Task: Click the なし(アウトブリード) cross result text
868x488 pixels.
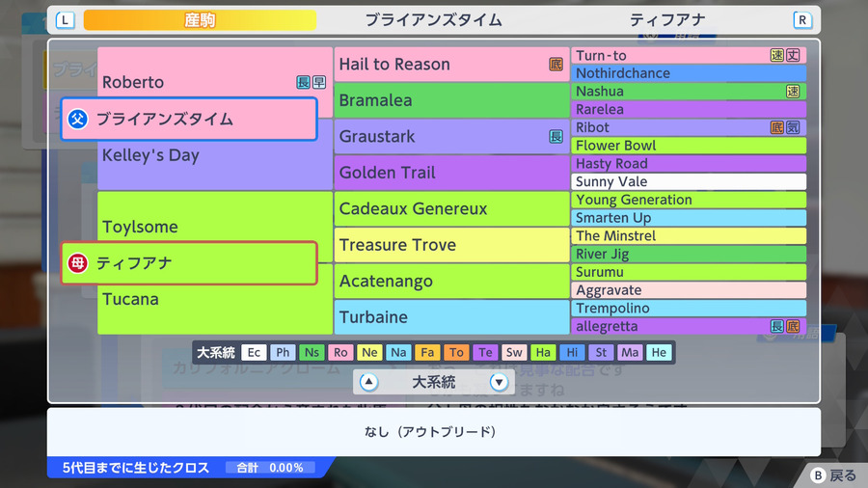Action: (x=430, y=431)
